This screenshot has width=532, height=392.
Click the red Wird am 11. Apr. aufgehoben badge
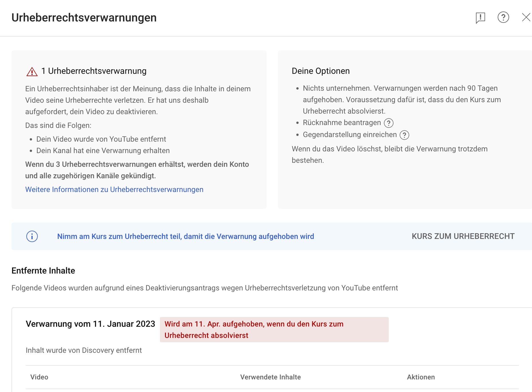point(274,330)
